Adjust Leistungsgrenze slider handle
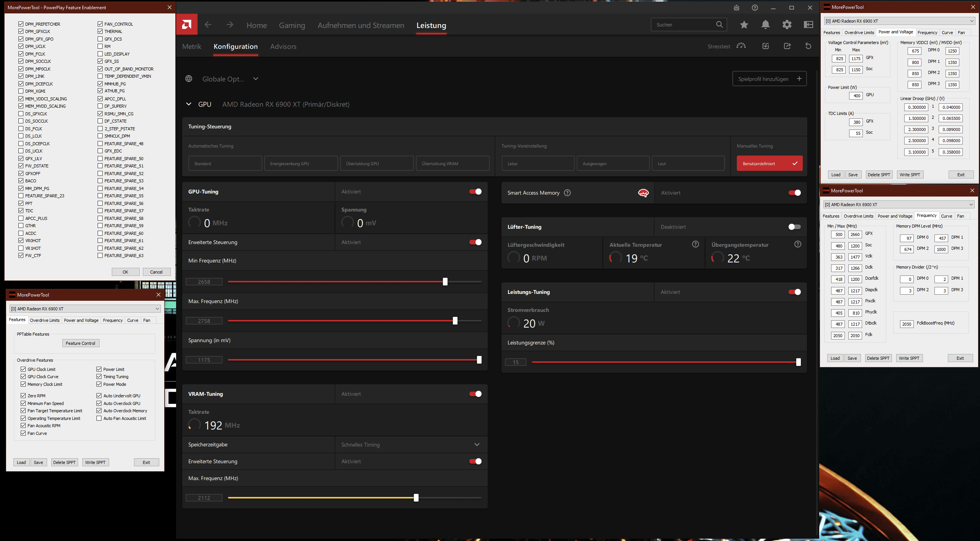This screenshot has width=980, height=541. 798,362
